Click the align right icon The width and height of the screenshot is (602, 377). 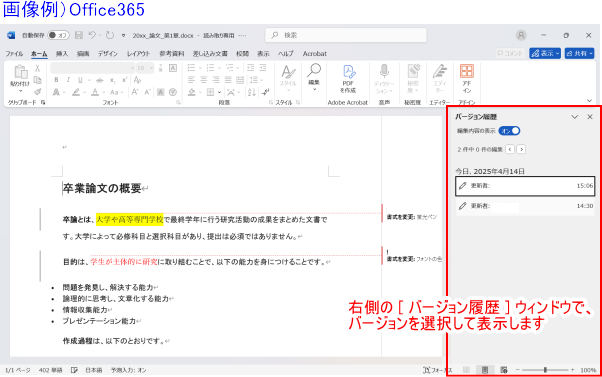[216, 80]
